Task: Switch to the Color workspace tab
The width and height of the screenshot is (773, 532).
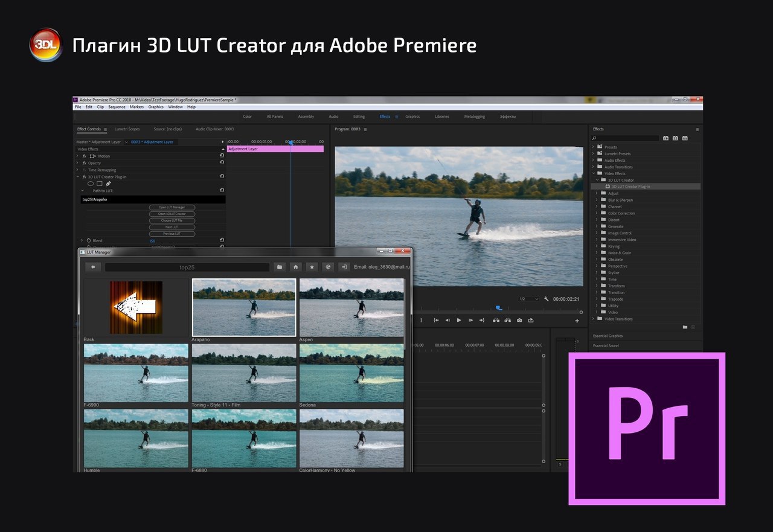Action: pos(248,117)
